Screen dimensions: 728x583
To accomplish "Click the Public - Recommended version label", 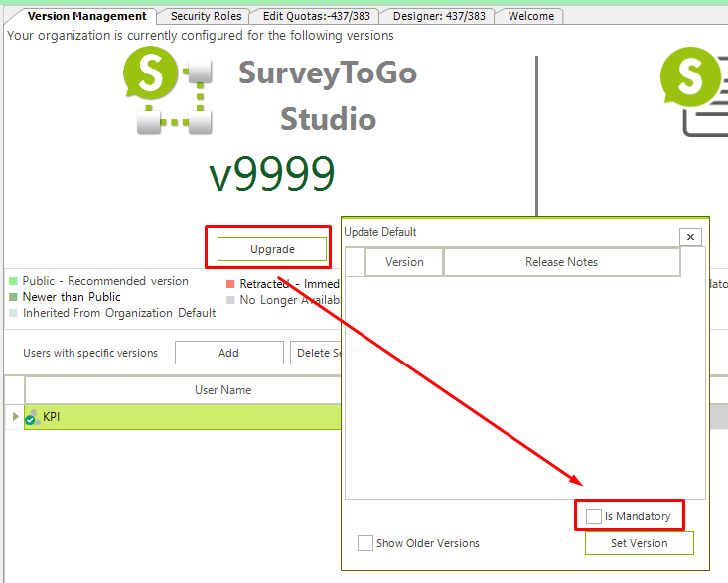I will click(105, 281).
